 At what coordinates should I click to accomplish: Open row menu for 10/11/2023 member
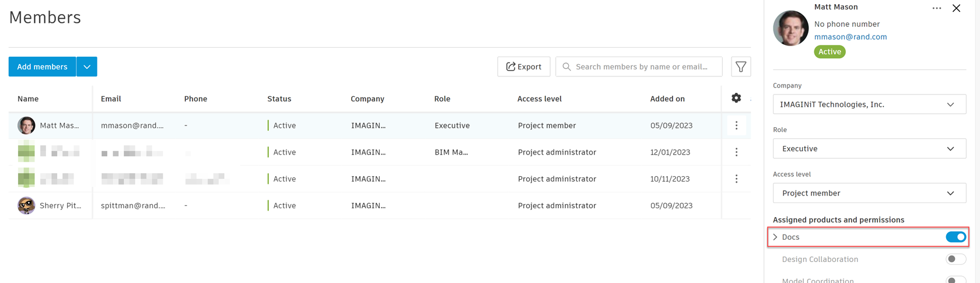point(736,179)
